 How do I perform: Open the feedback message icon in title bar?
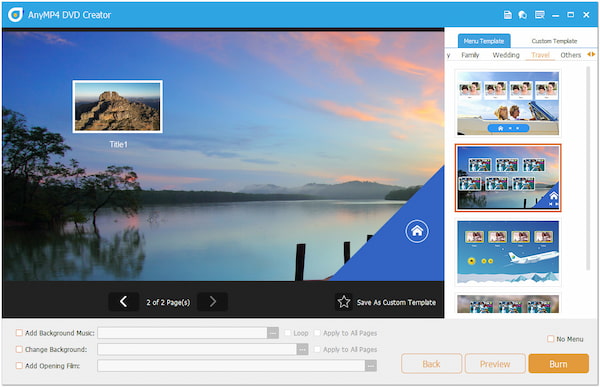pyautogui.click(x=540, y=15)
